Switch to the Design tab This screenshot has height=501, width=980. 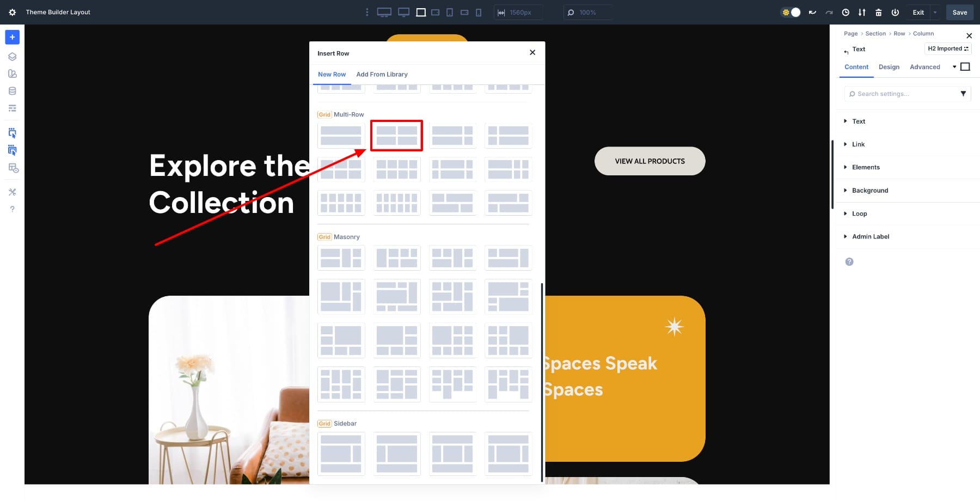[x=889, y=67]
